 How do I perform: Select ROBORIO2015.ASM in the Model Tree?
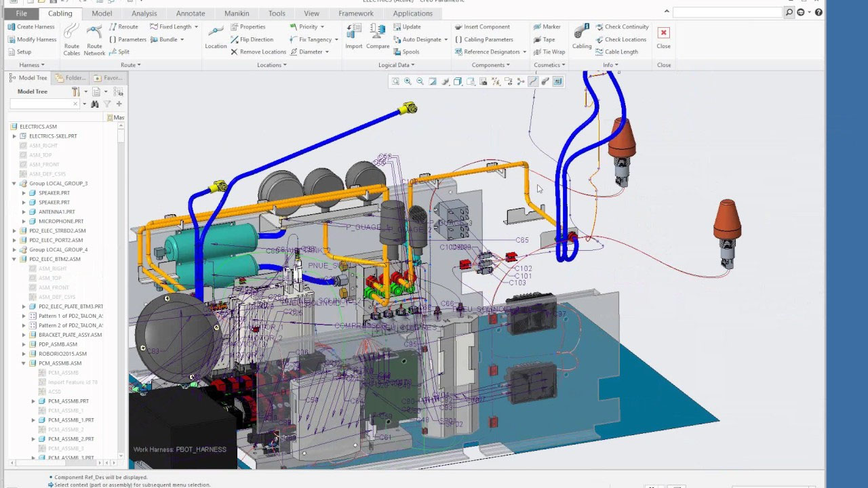(62, 354)
